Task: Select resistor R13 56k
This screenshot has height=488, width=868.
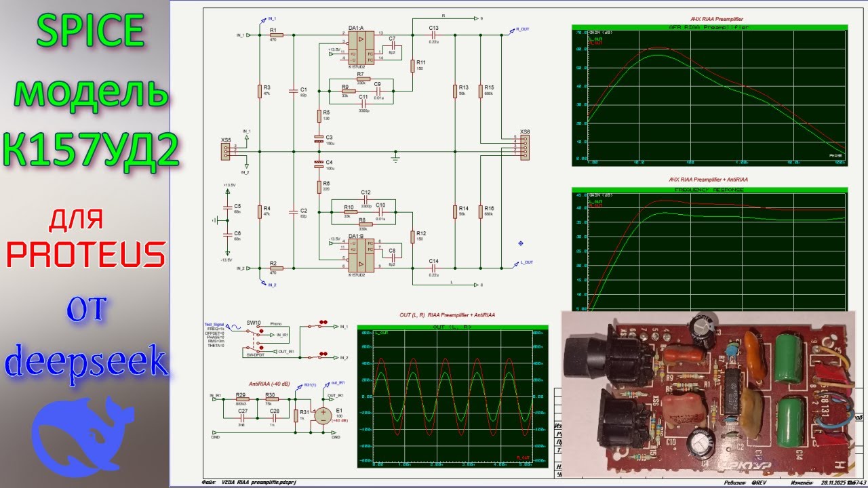Action: coord(454,91)
